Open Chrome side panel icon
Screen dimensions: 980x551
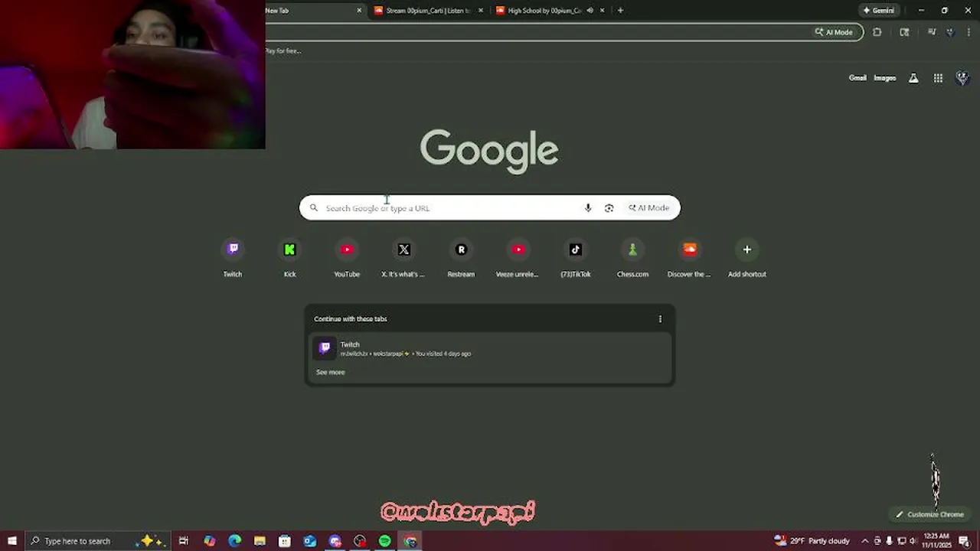coord(904,32)
